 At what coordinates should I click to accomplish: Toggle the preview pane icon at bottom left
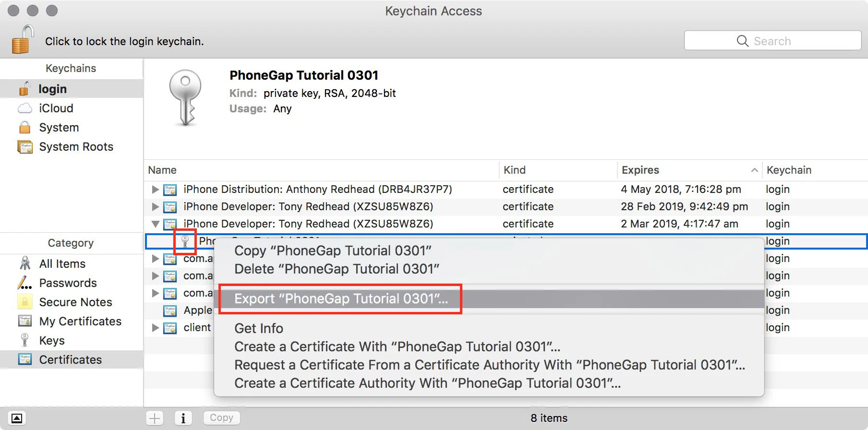pyautogui.click(x=17, y=418)
